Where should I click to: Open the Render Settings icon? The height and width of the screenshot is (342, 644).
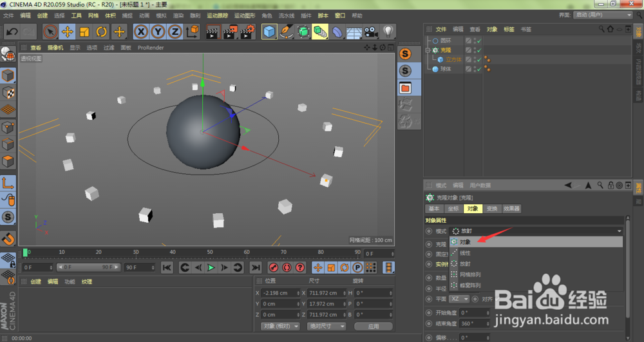(x=247, y=32)
